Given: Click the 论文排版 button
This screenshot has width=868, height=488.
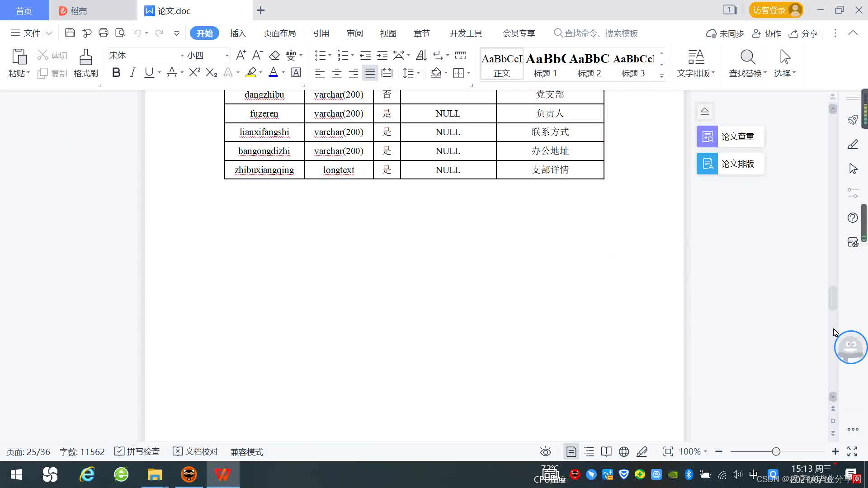Looking at the screenshot, I should [x=730, y=164].
